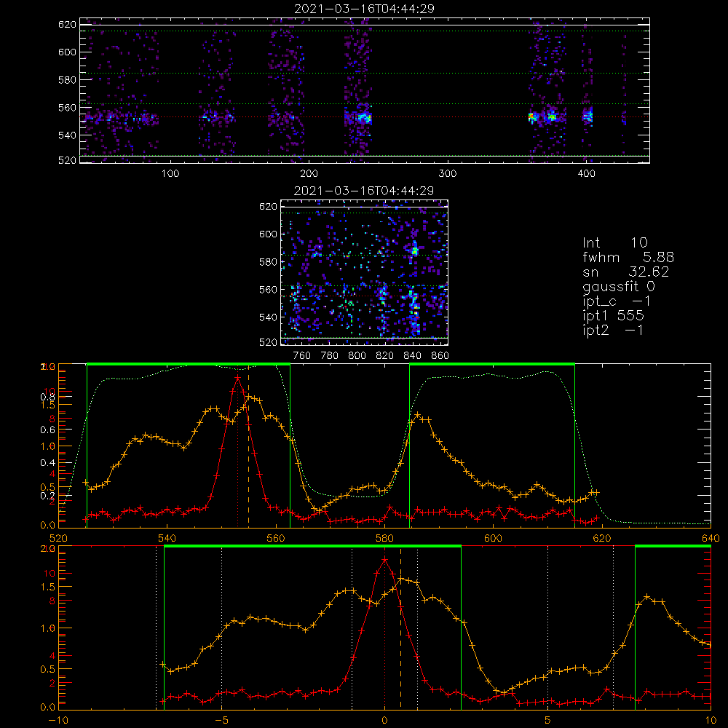This screenshot has width=728, height=728.
Task: Click x-axis label 5 of the bottom plot
Action: click(548, 721)
